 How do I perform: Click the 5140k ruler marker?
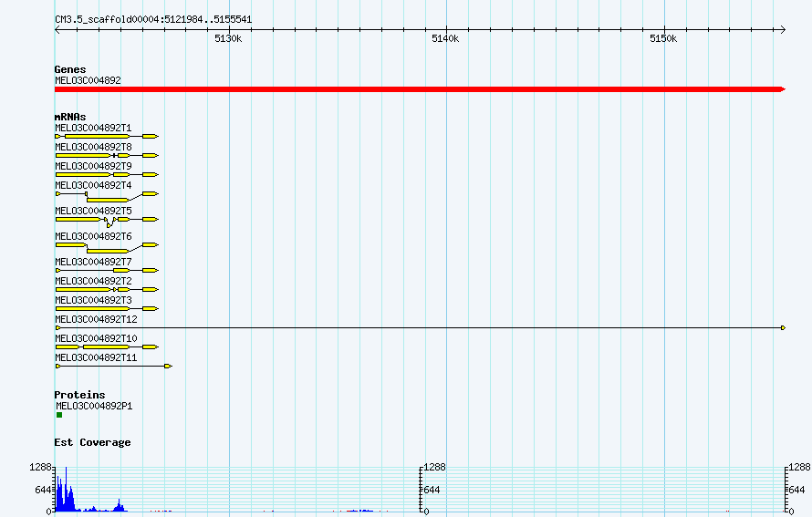445,39
